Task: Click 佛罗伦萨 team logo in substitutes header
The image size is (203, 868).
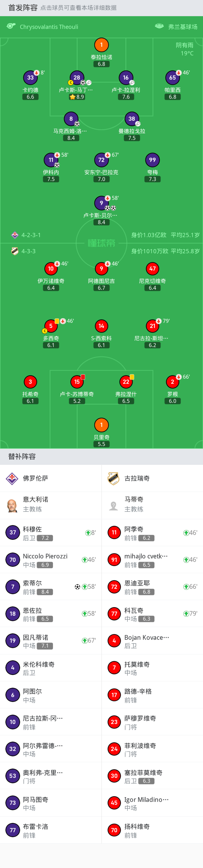Action: 12,478
